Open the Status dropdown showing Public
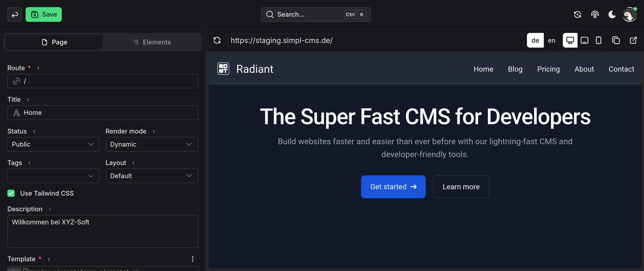Viewport: 644px width, 271px height. 54,144
